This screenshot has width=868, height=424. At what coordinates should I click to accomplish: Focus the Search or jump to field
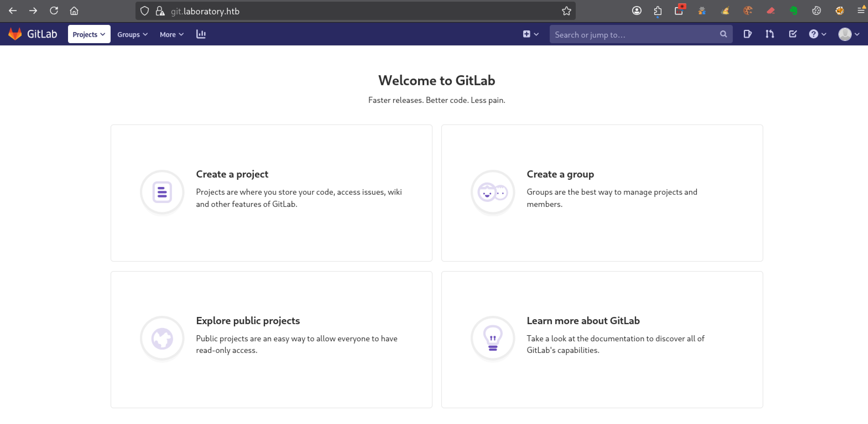(641, 34)
